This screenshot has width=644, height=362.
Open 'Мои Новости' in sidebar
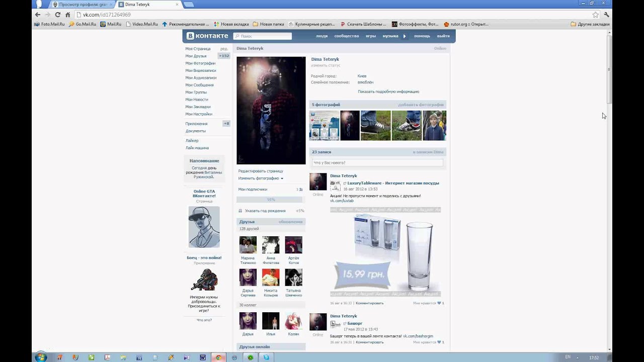click(x=197, y=100)
